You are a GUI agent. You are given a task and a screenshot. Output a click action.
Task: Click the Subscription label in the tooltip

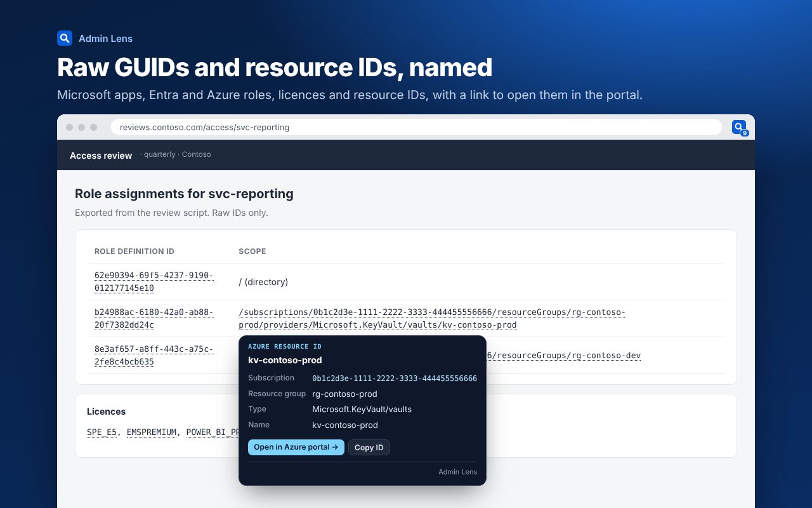271,378
